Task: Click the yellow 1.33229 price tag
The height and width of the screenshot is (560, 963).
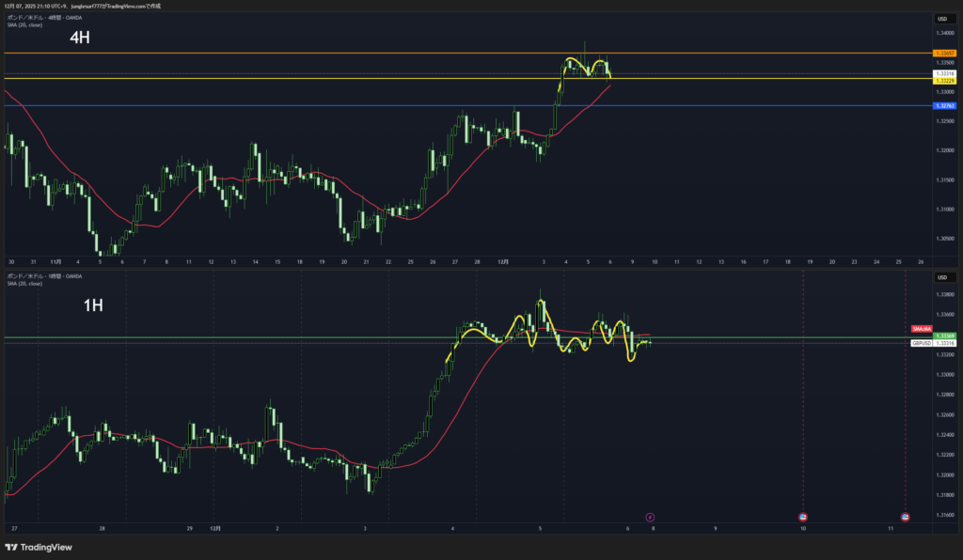Action: click(x=943, y=81)
